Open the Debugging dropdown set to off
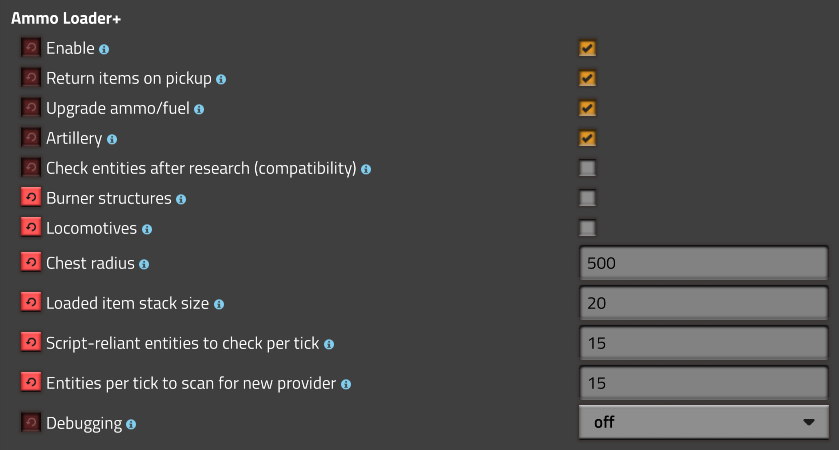Image resolution: width=839 pixels, height=450 pixels. click(x=704, y=422)
